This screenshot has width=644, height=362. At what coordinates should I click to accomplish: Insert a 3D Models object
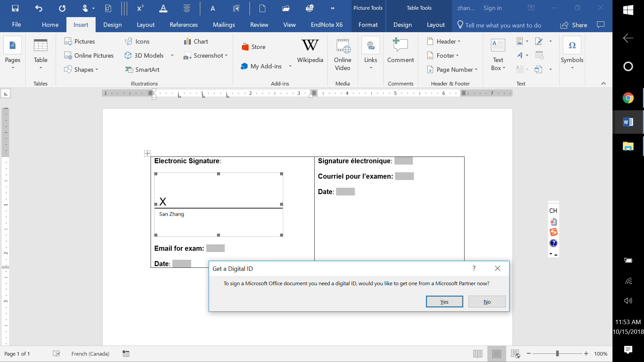pyautogui.click(x=144, y=56)
